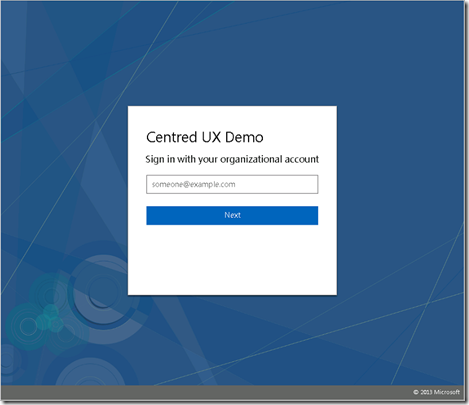Click UX in the sign-in card heading
Screen dimensions: 469x405
(211, 137)
